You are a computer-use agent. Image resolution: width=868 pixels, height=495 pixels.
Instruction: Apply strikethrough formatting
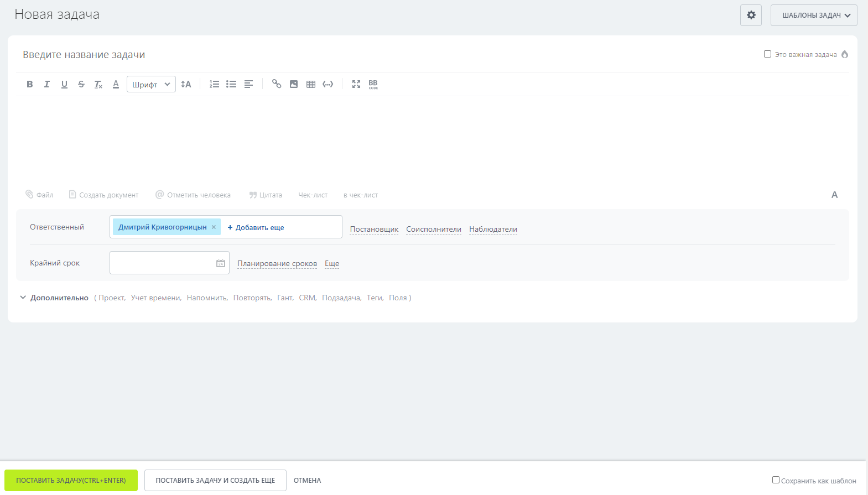[81, 84]
